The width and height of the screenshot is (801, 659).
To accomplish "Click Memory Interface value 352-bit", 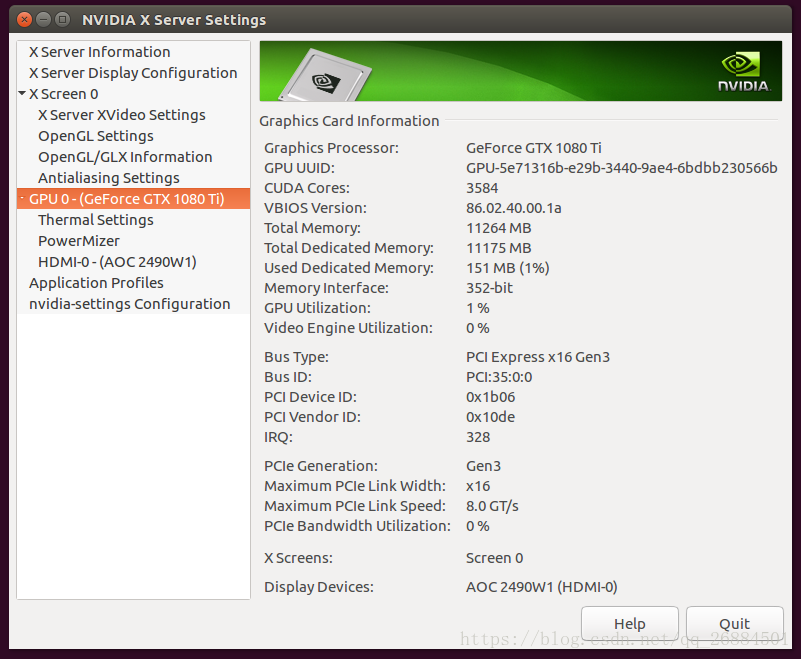I will coord(489,288).
